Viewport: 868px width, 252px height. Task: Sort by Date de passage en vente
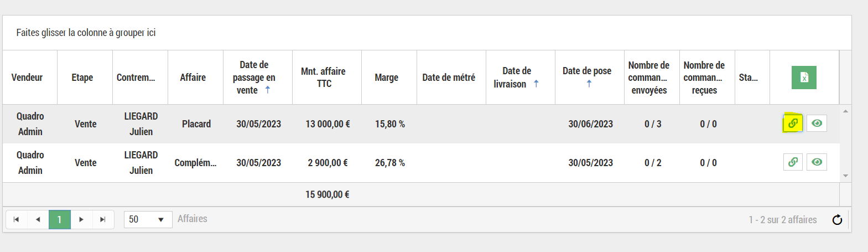[x=254, y=78]
